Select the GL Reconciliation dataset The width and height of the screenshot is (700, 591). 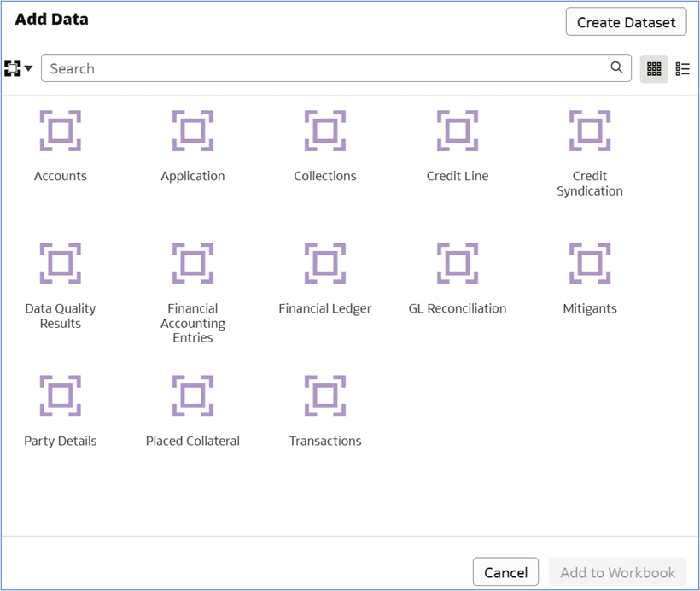pyautogui.click(x=457, y=262)
